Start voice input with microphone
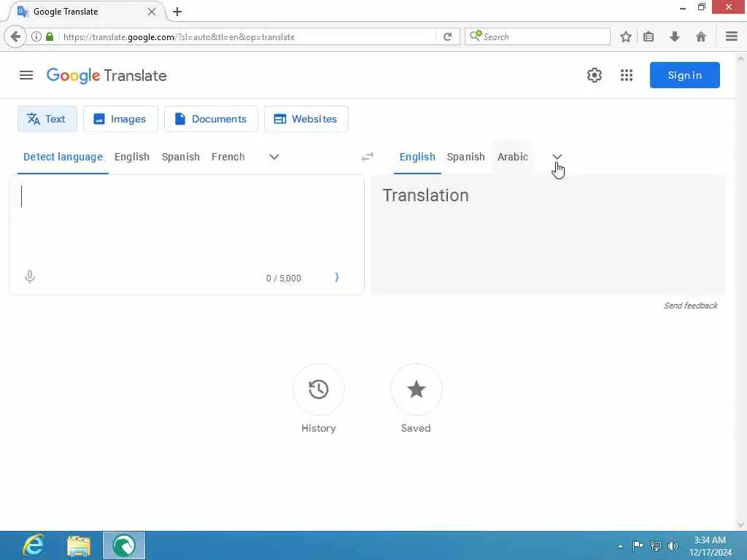747x560 pixels. [x=29, y=277]
